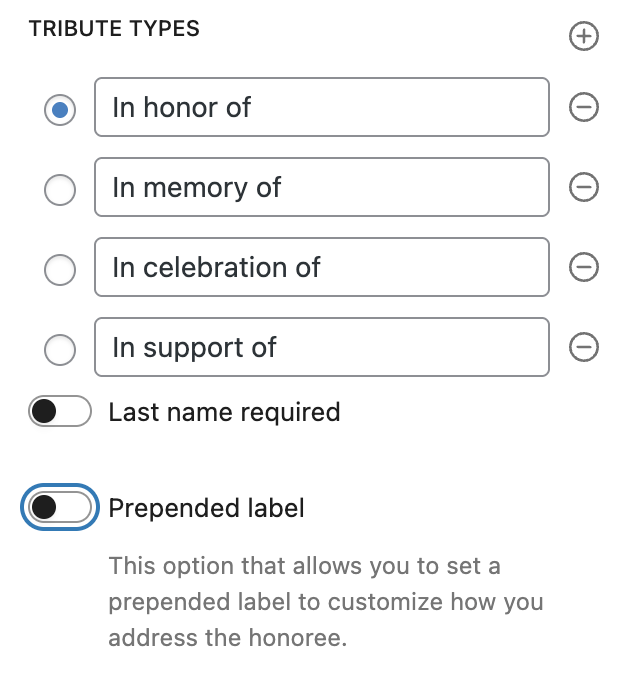This screenshot has width=627, height=683.
Task: Click into the "In honor of" text field
Action: click(x=321, y=107)
